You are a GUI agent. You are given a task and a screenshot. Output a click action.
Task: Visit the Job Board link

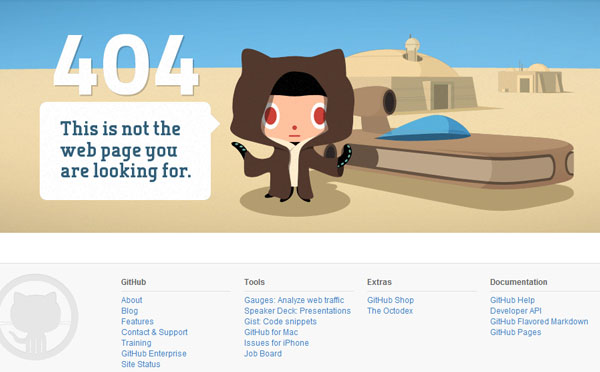[263, 354]
